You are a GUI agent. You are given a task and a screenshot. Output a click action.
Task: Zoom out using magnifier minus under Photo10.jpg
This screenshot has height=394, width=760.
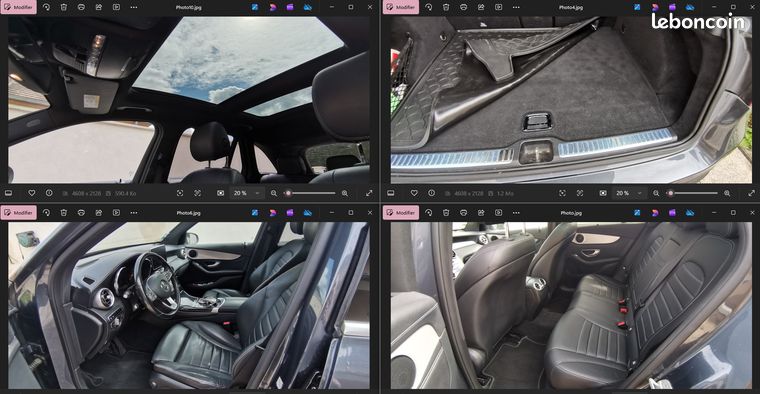click(274, 193)
